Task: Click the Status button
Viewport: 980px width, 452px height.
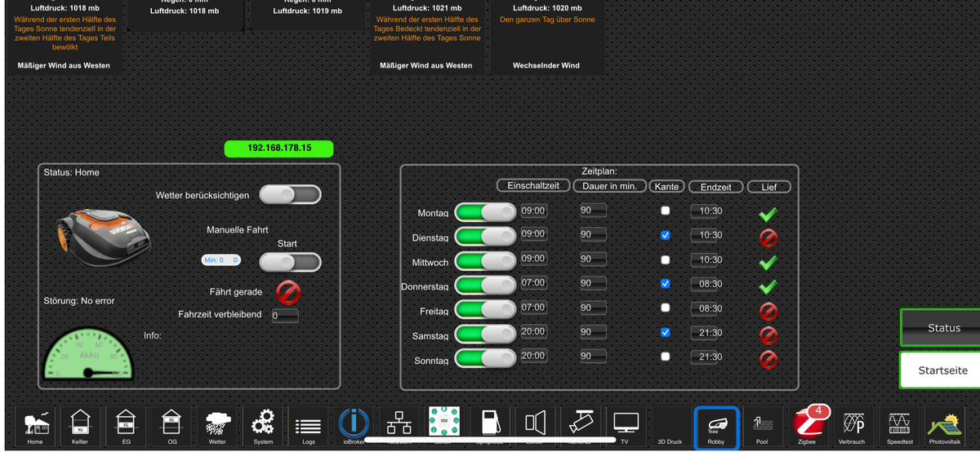Action: click(941, 328)
